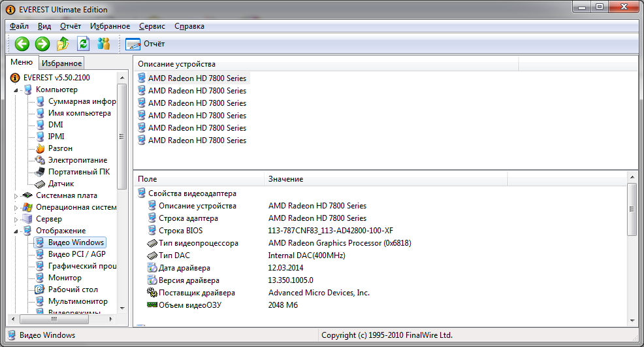Screen dimensions: 644x347
Task: Click the Значение column header
Action: [385, 179]
